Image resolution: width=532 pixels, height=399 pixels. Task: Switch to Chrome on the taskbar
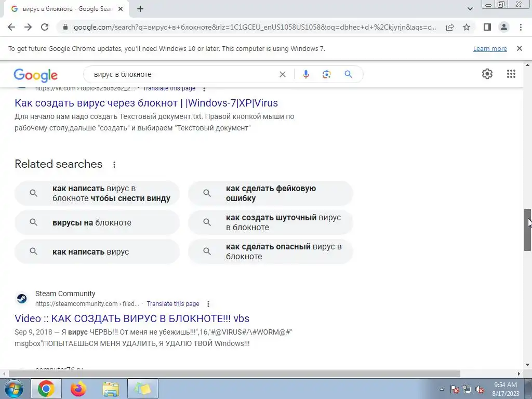[46, 389]
